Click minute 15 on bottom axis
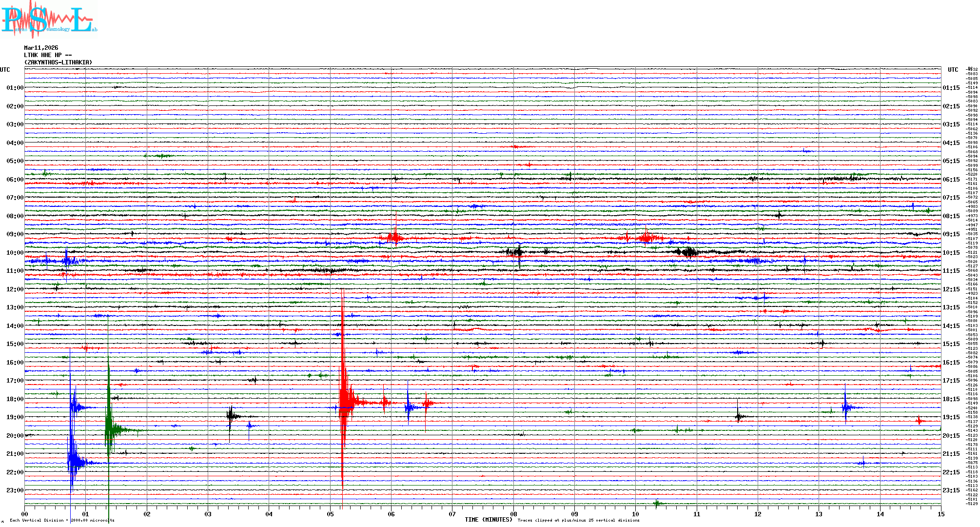This screenshot has height=527, width=980. click(941, 514)
